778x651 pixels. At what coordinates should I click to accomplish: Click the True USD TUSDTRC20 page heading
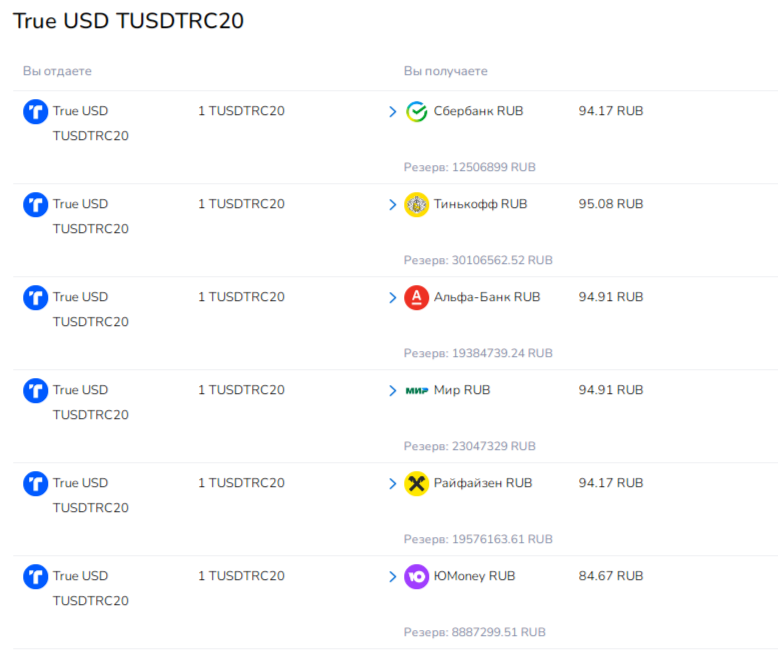(x=129, y=21)
